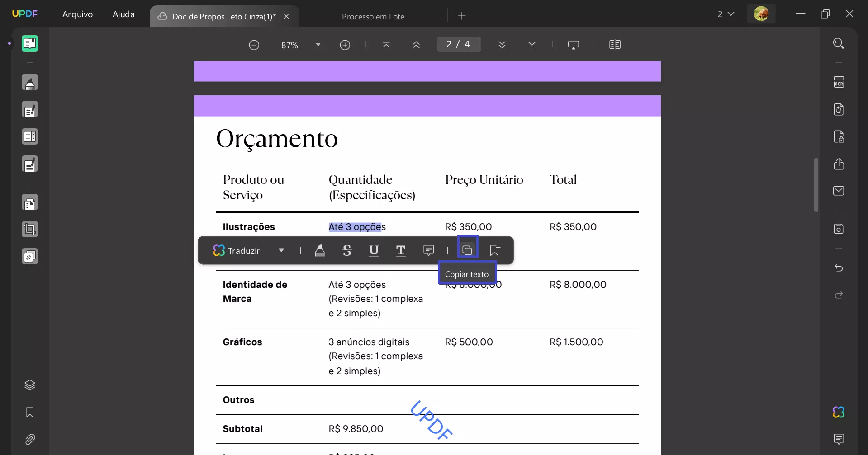Click the page number field showing 2/4
The image size is (868, 455).
coord(458,44)
